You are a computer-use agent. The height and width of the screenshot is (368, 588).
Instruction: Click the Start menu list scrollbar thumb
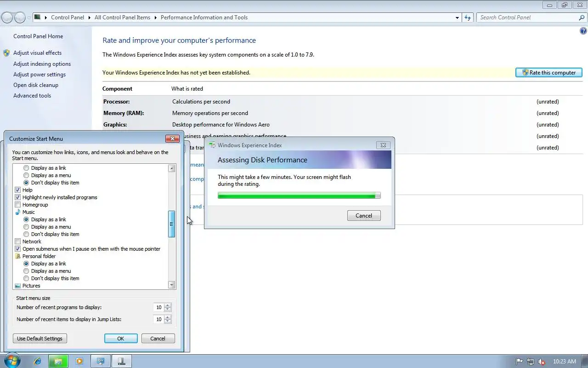pos(172,224)
